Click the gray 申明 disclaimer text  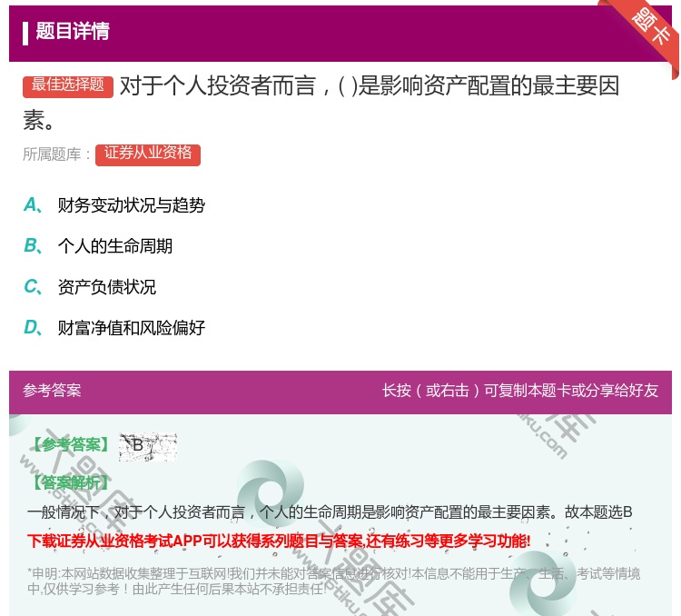click(x=333, y=581)
